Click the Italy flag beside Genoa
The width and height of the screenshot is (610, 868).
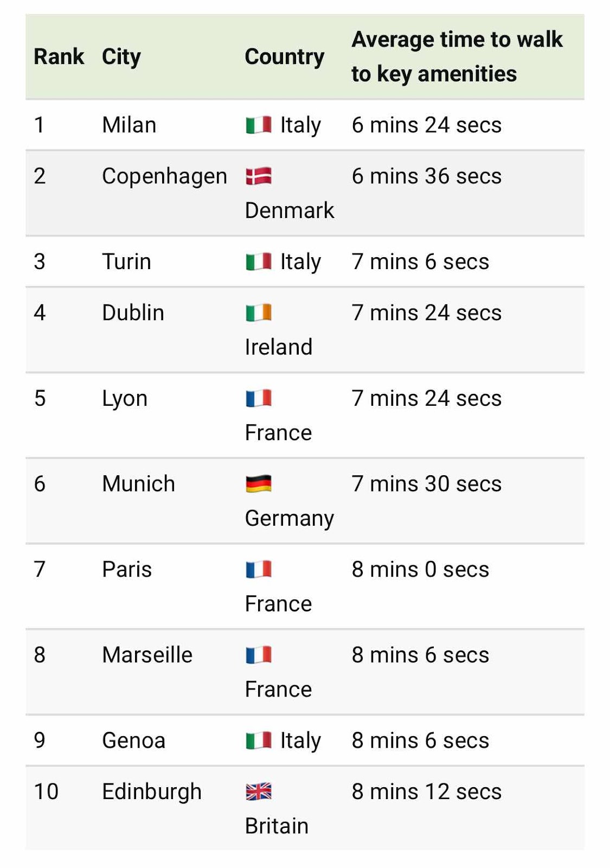(258, 741)
